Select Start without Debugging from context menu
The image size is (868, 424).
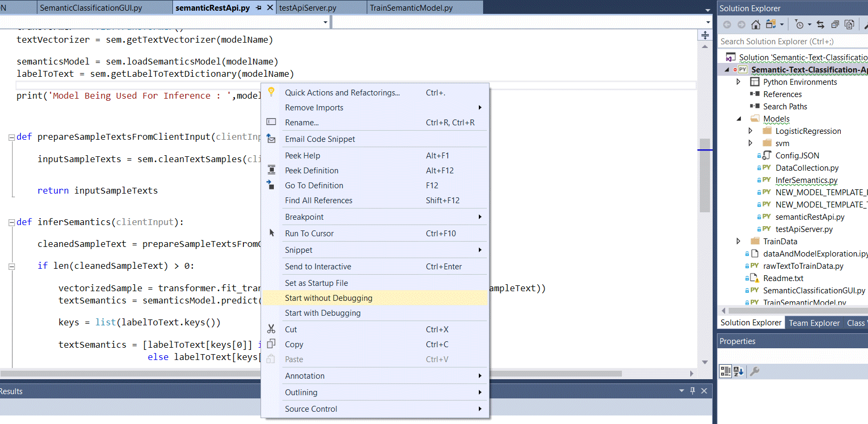(328, 298)
